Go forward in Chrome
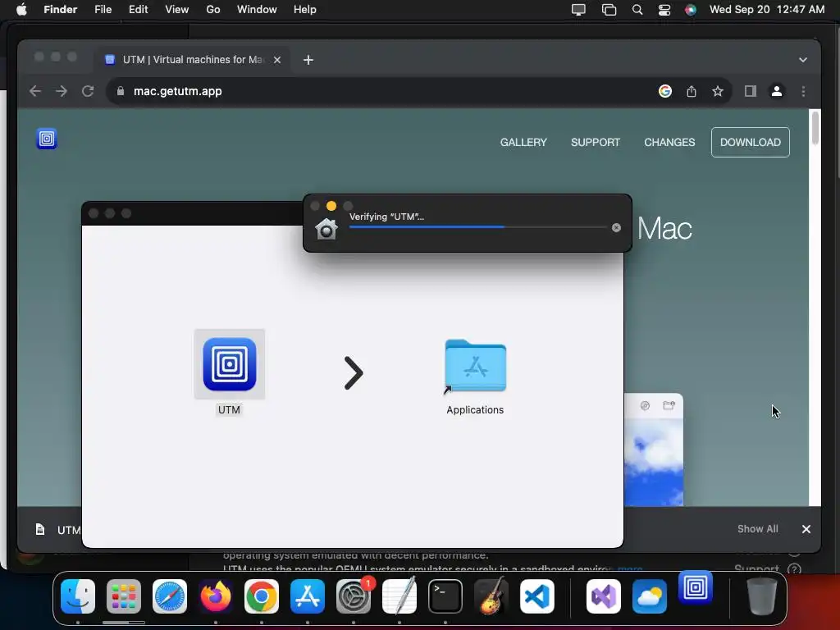 tap(62, 91)
